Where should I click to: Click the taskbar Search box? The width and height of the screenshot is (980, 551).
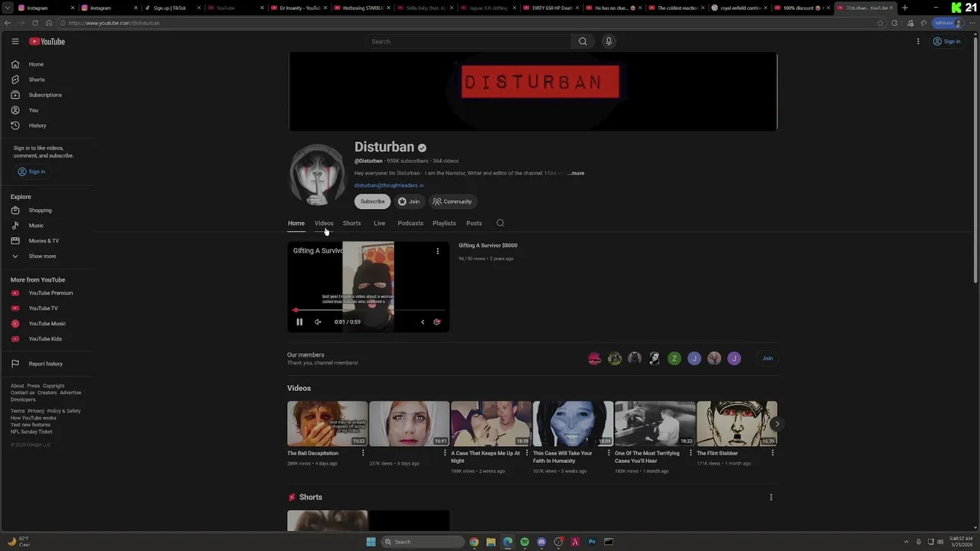click(x=423, y=542)
